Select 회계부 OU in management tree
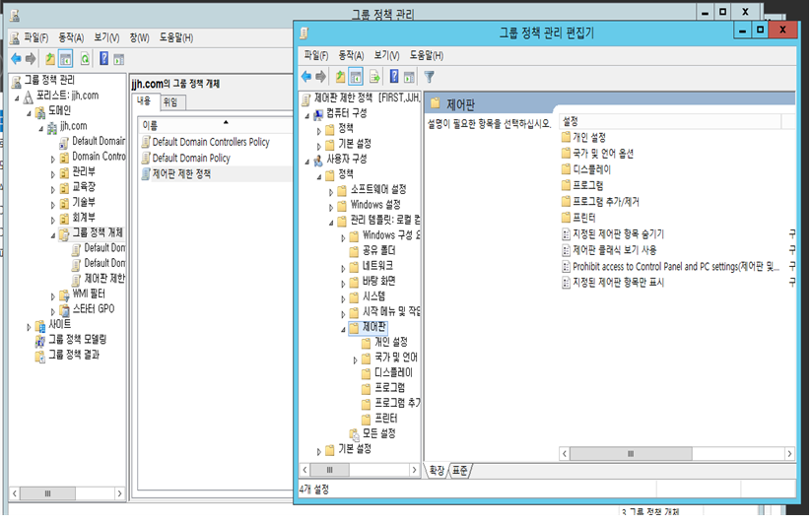This screenshot has height=523, width=812. pyautogui.click(x=78, y=218)
